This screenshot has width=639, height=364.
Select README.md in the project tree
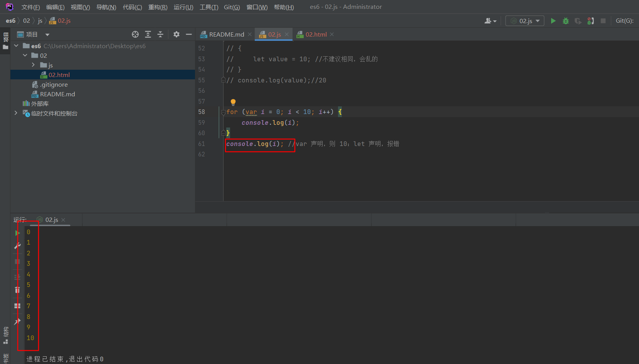coord(57,94)
